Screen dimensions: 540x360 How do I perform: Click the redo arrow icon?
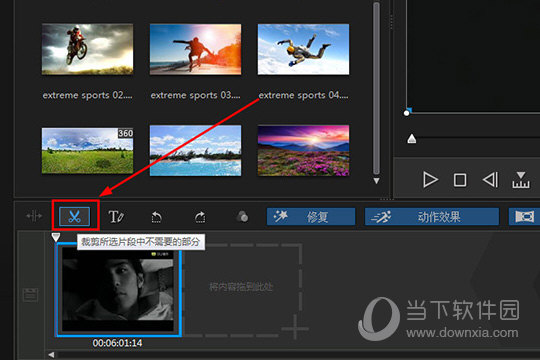(x=200, y=217)
